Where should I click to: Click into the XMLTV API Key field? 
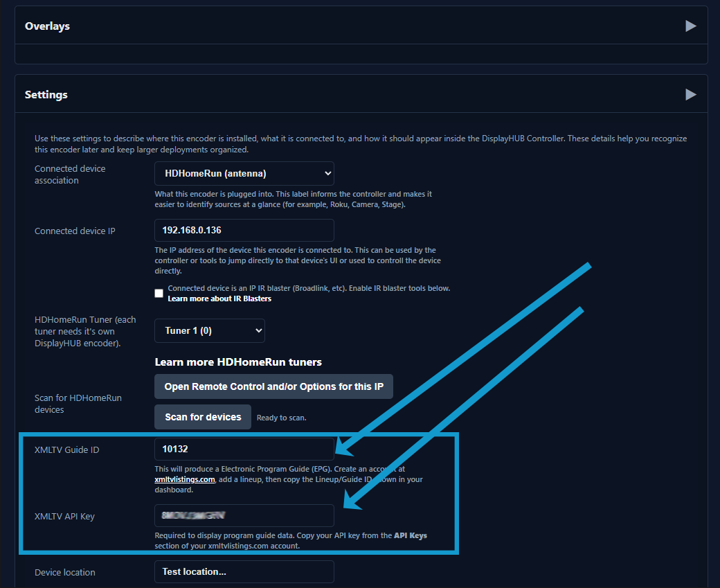tap(244, 515)
